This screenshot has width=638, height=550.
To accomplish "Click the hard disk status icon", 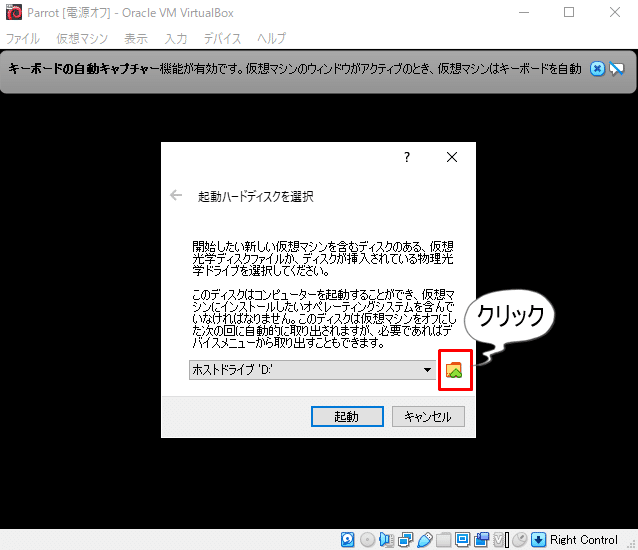I will coord(347,540).
